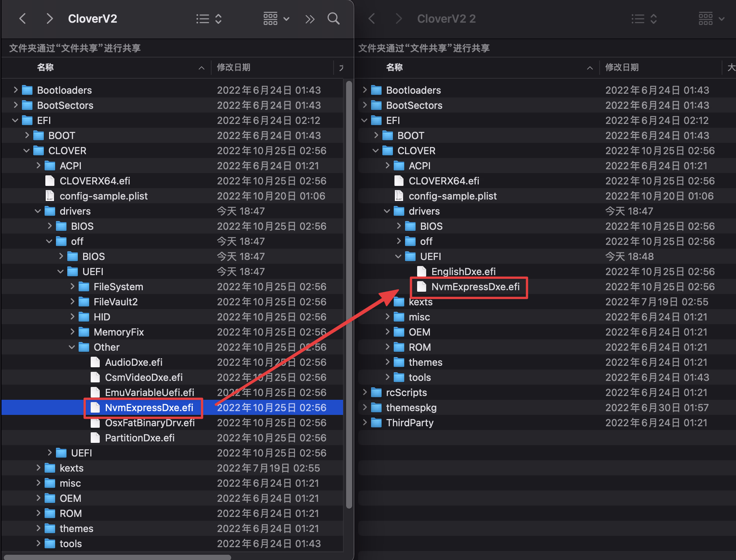Click CLOVERX64.efi file icon in left pane
Image resolution: width=736 pixels, height=560 pixels.
pyautogui.click(x=49, y=181)
